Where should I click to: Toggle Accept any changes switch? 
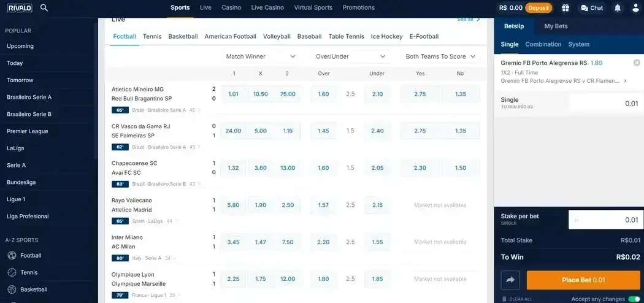[x=634, y=299]
